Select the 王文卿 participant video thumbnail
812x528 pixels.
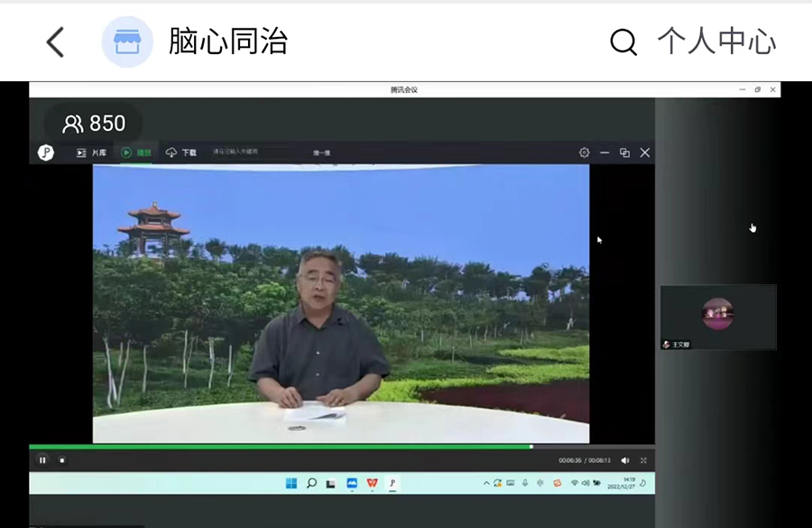tap(718, 317)
